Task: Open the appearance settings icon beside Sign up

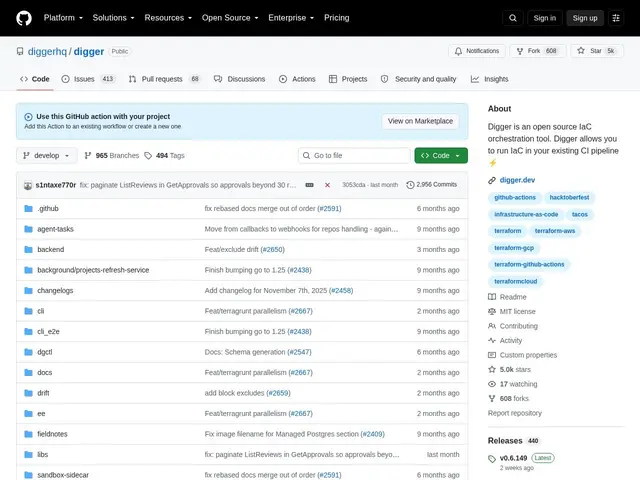Action: click(x=616, y=18)
